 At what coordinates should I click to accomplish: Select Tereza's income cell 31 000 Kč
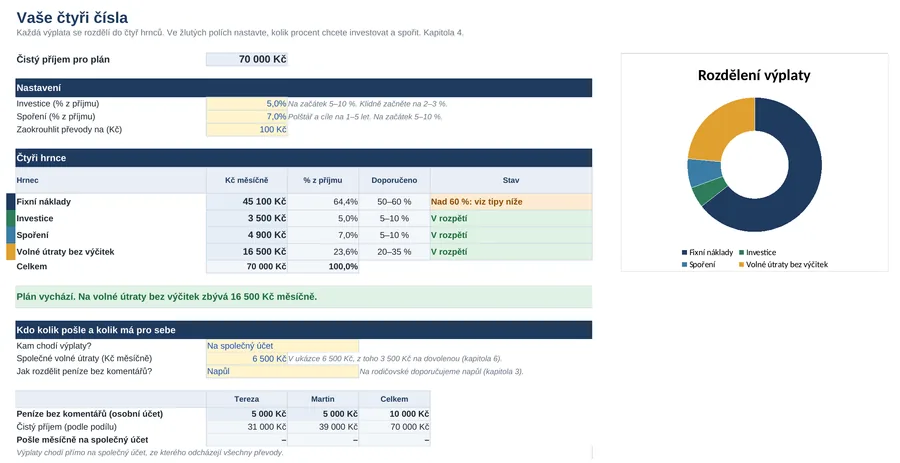coord(247,427)
